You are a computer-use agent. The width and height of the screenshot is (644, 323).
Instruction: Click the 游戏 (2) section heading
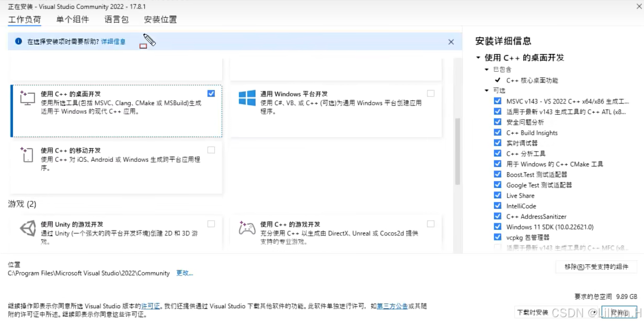[22, 204]
